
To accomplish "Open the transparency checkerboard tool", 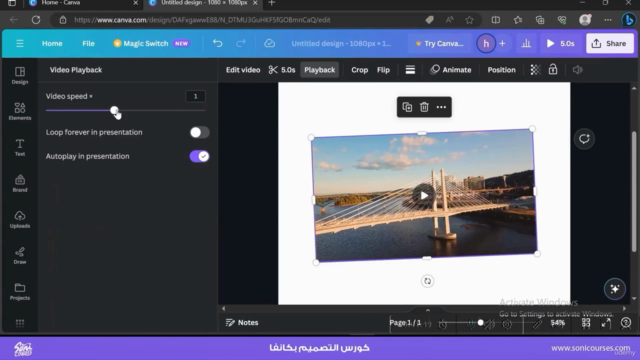I will tap(535, 70).
